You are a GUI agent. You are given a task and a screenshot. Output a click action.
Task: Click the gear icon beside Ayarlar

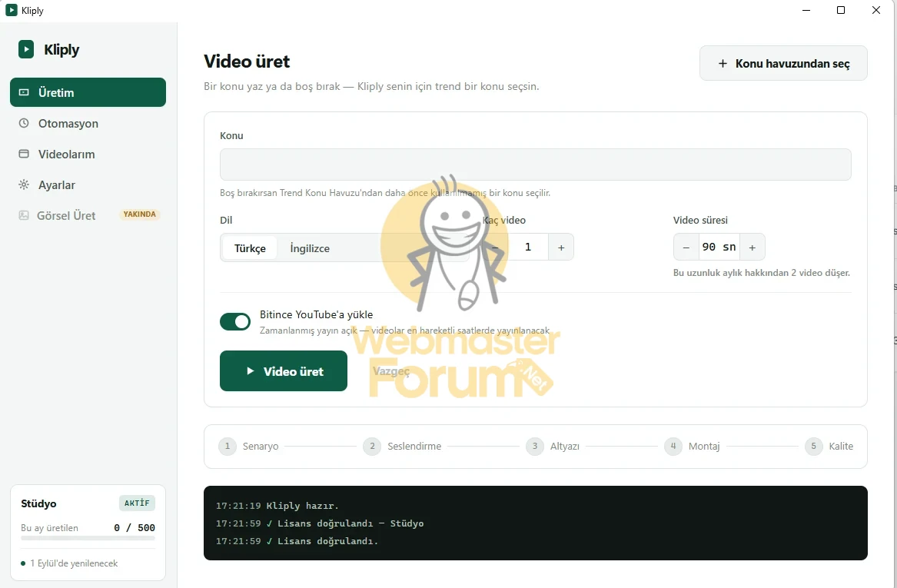24,184
